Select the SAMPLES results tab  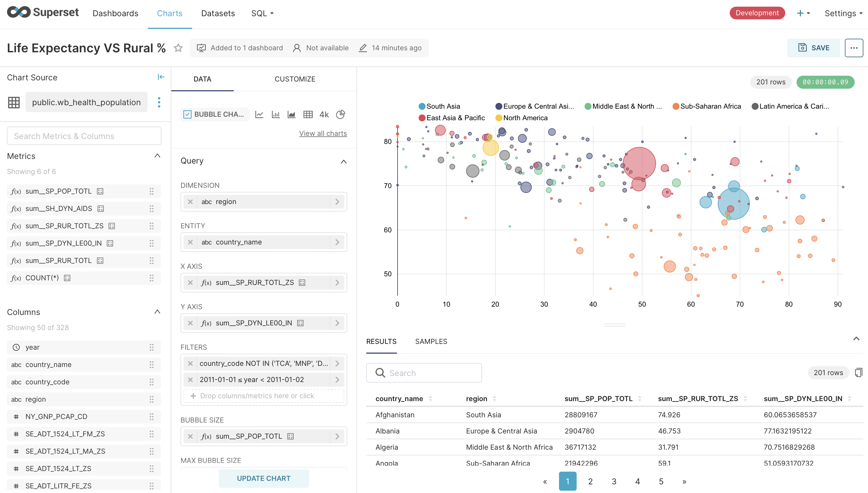tap(431, 342)
